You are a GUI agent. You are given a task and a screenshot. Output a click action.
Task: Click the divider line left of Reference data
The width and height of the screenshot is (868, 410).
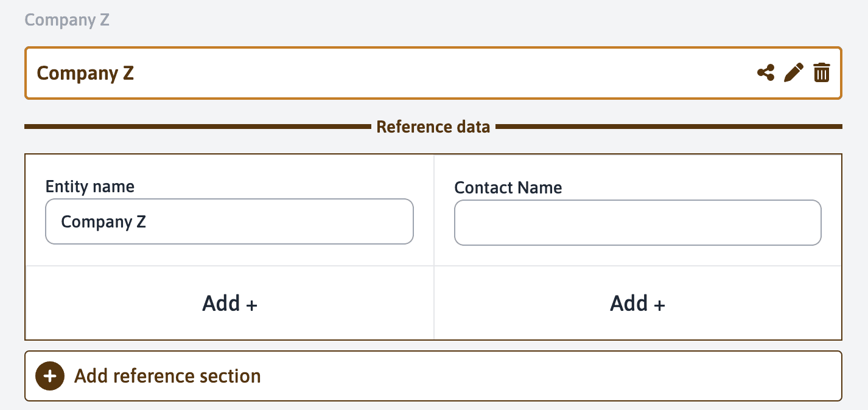pos(195,127)
